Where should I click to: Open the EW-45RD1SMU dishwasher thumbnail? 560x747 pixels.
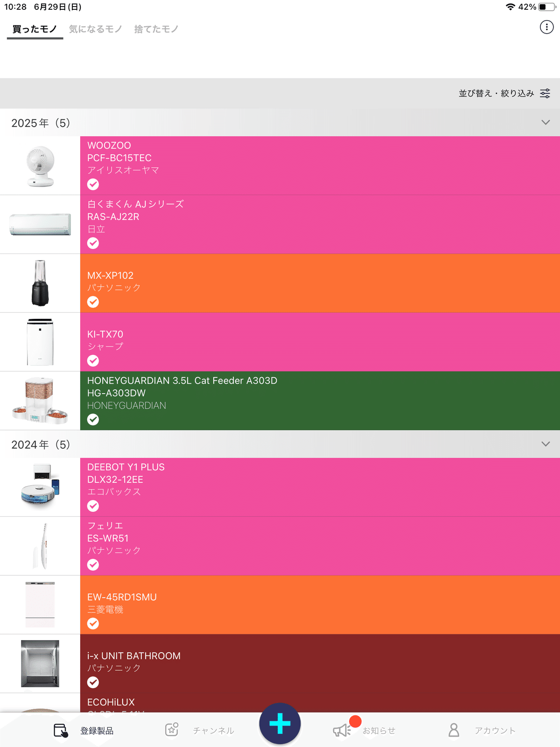tap(40, 605)
